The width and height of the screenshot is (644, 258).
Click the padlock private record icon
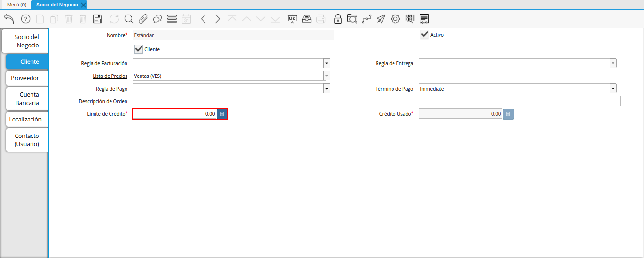[x=338, y=19]
